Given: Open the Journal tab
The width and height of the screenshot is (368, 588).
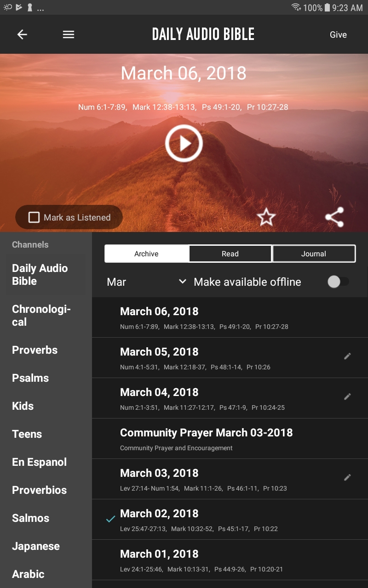Looking at the screenshot, I should point(314,253).
